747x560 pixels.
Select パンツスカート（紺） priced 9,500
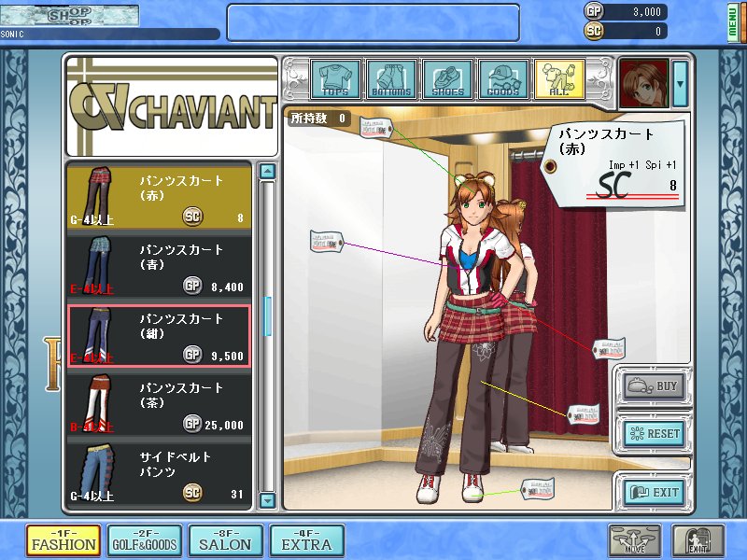tap(159, 336)
